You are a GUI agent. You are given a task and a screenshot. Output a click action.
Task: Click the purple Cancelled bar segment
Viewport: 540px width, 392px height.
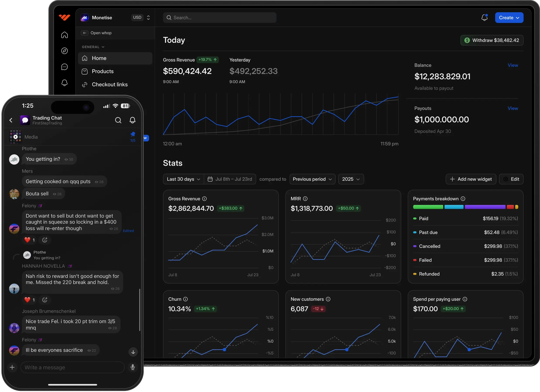coord(485,207)
